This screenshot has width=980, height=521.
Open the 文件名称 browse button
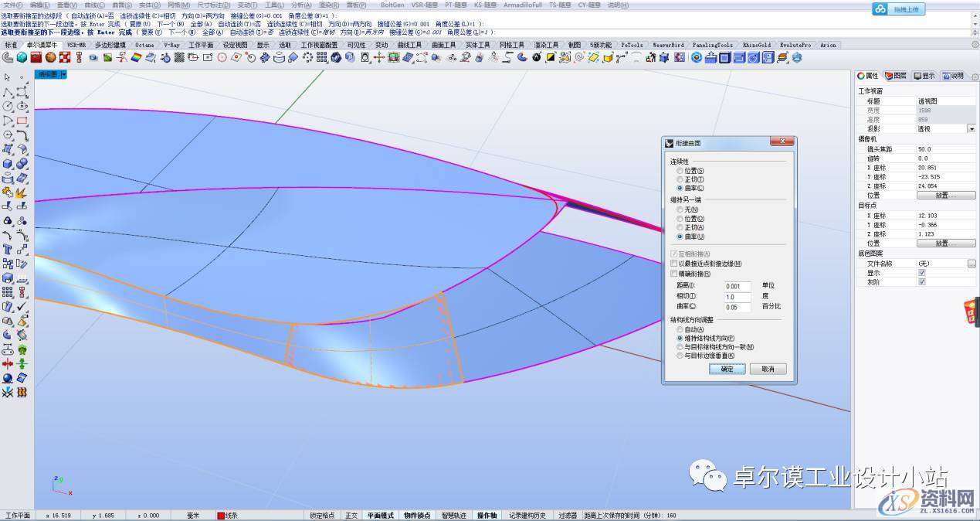pos(971,264)
